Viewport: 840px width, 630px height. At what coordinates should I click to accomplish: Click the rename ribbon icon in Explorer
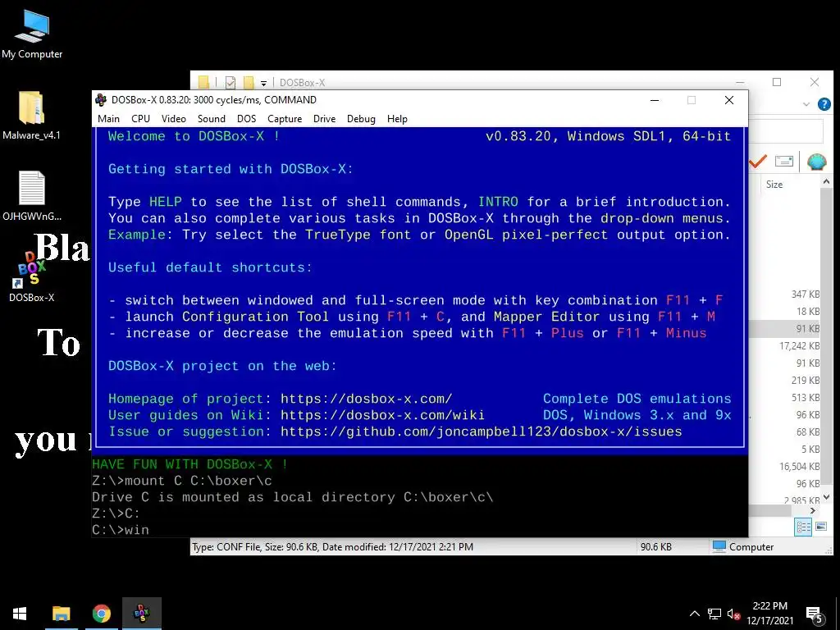(783, 162)
